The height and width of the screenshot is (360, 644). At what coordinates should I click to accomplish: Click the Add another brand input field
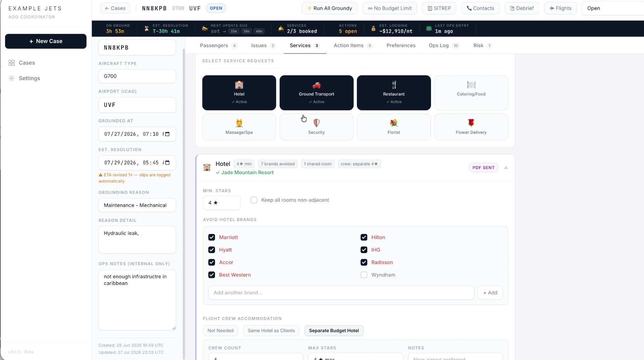pyautogui.click(x=341, y=293)
